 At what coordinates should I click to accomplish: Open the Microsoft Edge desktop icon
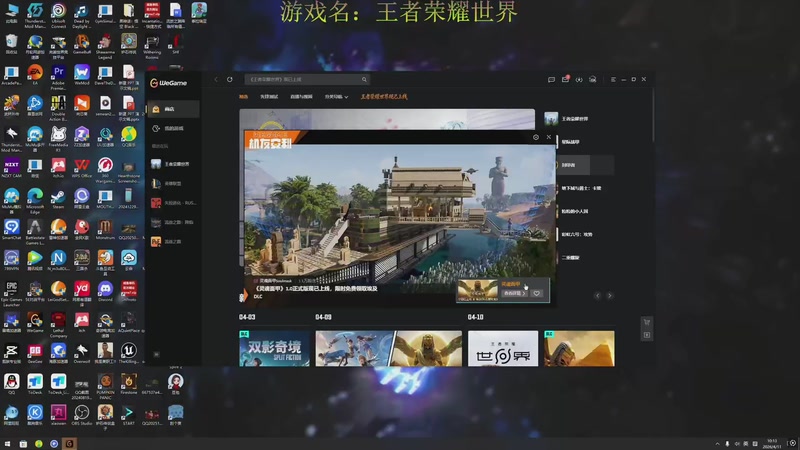35,201
